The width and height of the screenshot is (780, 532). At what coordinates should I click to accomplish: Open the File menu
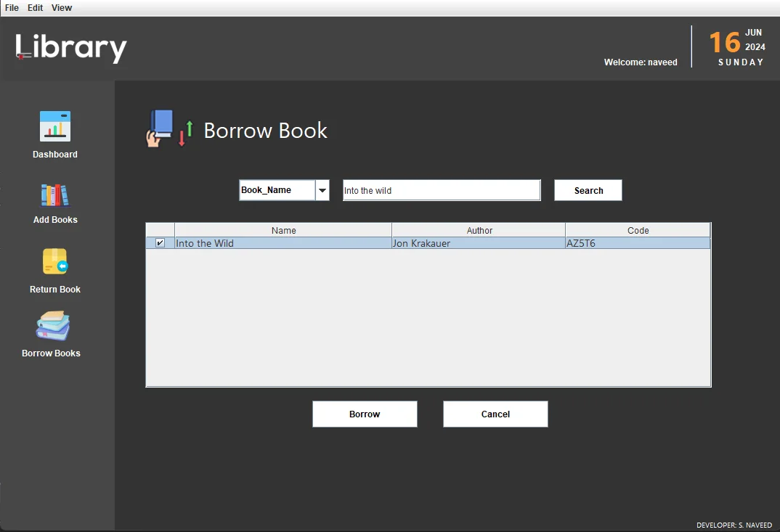click(12, 8)
